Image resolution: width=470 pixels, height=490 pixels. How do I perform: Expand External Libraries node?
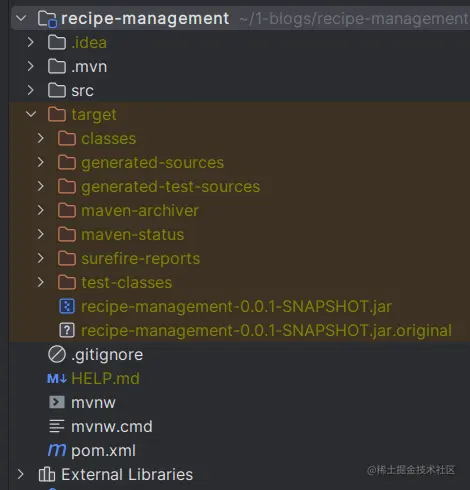point(21,474)
